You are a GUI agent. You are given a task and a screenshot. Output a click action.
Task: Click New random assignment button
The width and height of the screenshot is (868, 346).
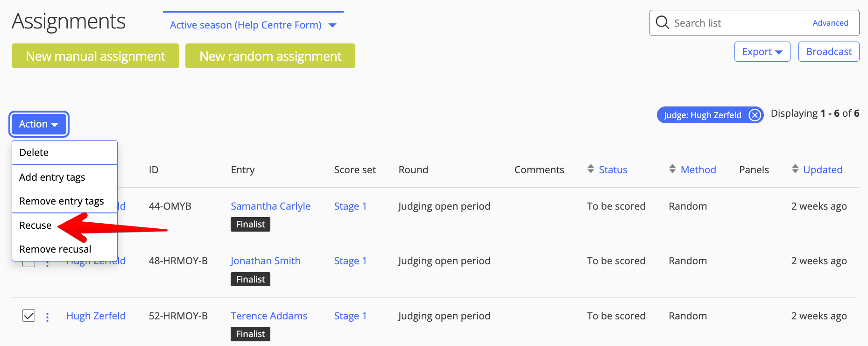(270, 56)
